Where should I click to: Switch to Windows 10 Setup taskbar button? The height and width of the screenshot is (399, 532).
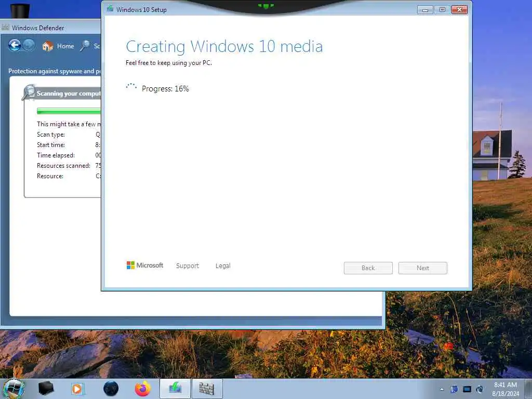click(x=175, y=389)
